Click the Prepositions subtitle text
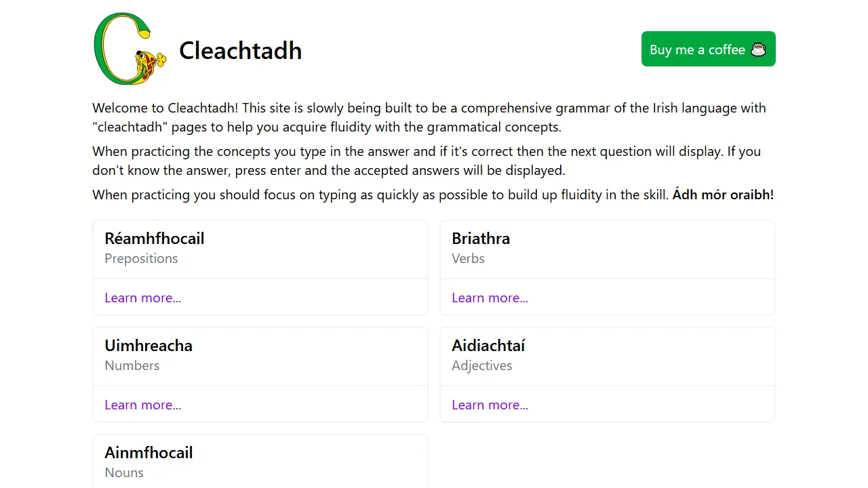This screenshot has width=868, height=488. click(141, 258)
